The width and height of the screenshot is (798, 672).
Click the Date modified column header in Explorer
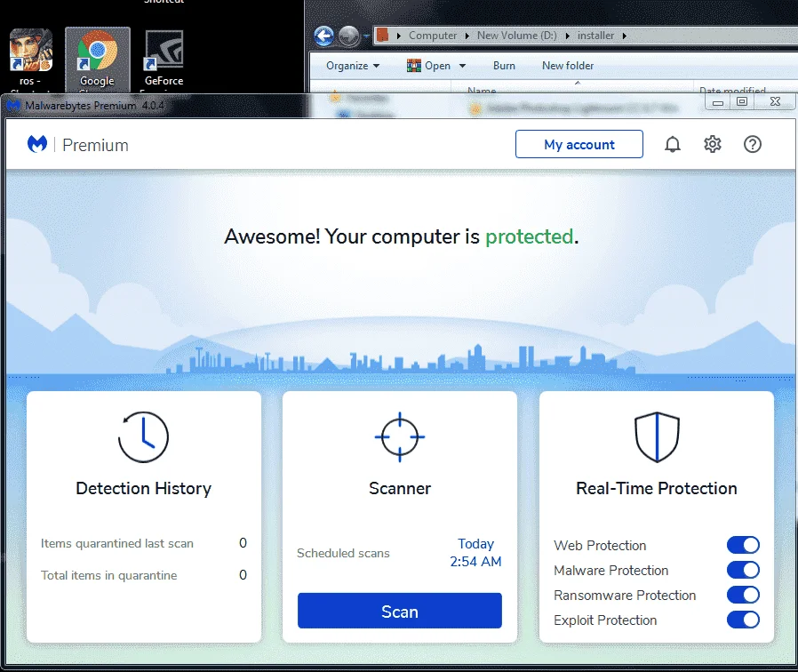pyautogui.click(x=732, y=90)
